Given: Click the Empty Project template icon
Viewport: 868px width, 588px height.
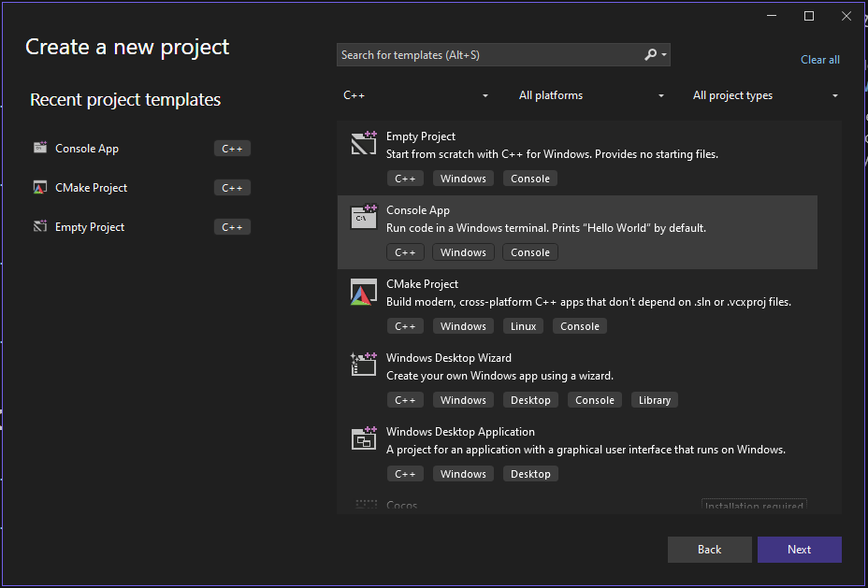Looking at the screenshot, I should 363,143.
